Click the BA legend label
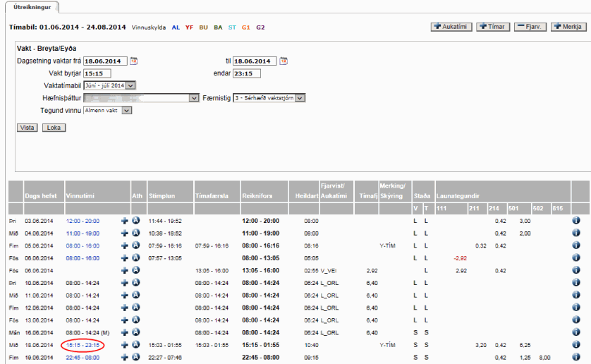 [218, 28]
